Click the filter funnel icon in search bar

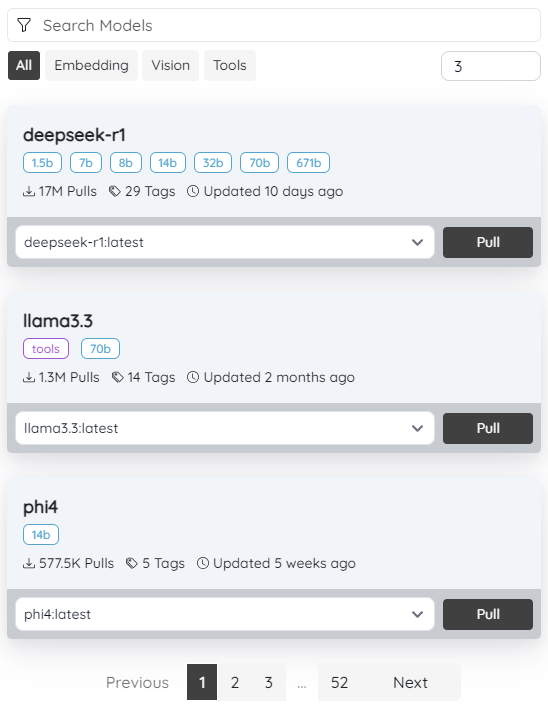[24, 25]
